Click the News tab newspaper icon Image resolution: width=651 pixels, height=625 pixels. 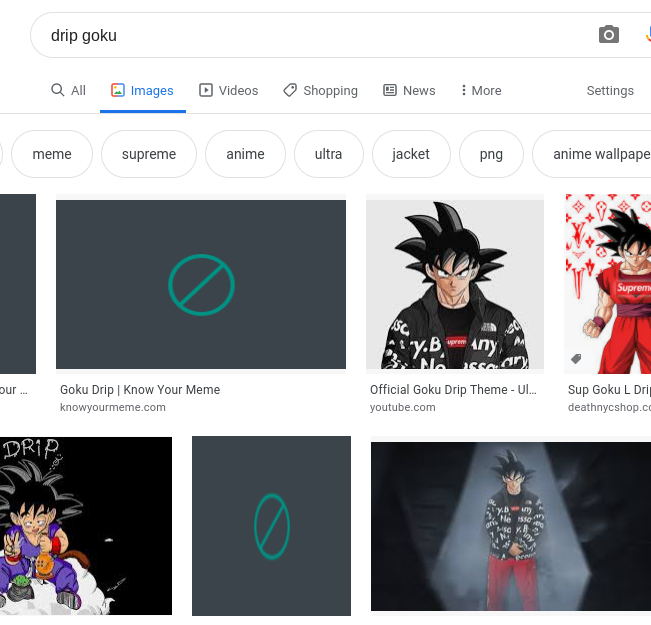(x=389, y=90)
